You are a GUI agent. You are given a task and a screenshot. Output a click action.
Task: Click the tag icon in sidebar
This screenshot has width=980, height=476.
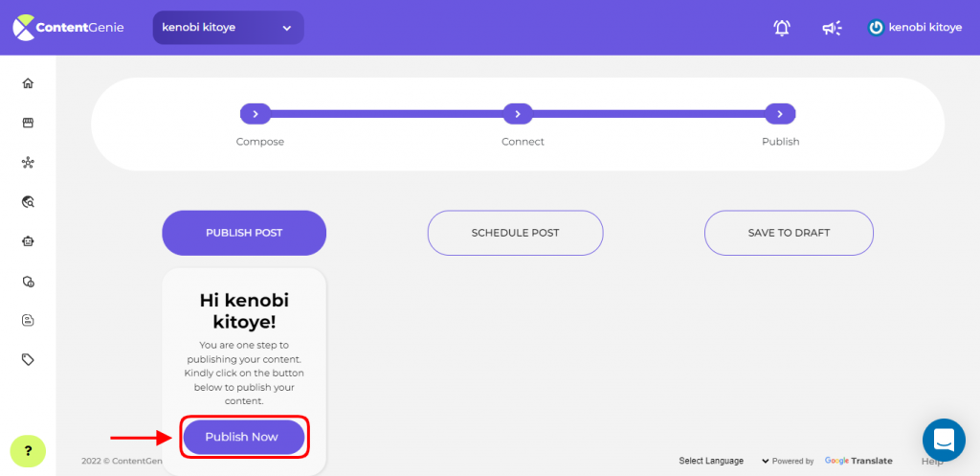click(28, 360)
